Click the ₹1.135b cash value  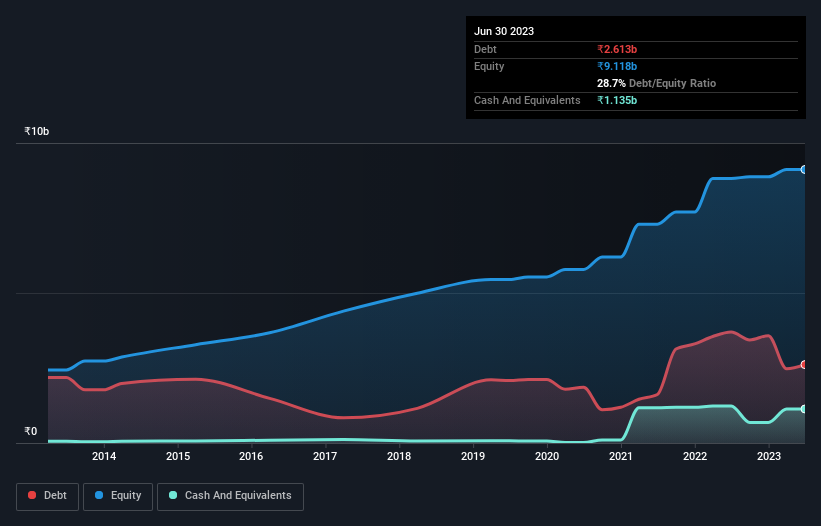pos(617,100)
